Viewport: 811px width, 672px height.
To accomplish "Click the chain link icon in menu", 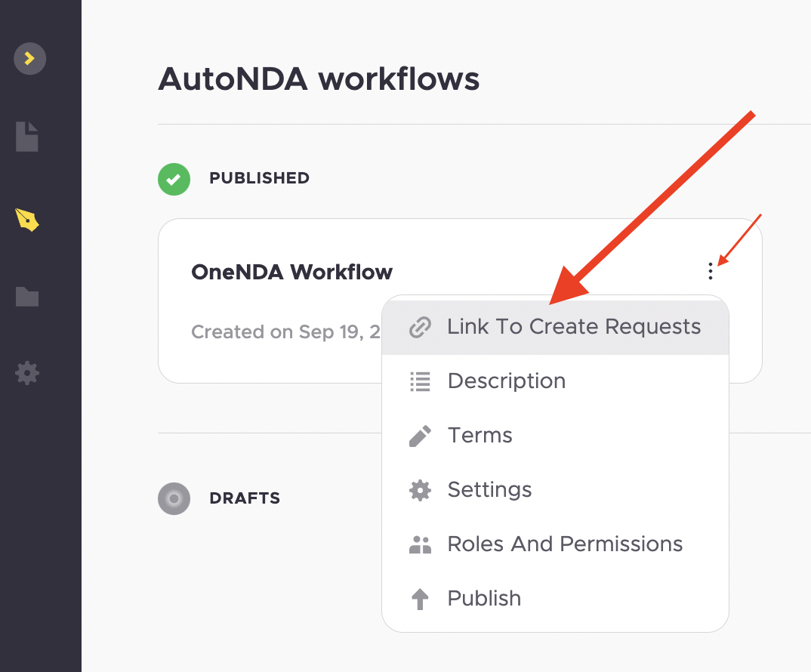I will [x=420, y=328].
